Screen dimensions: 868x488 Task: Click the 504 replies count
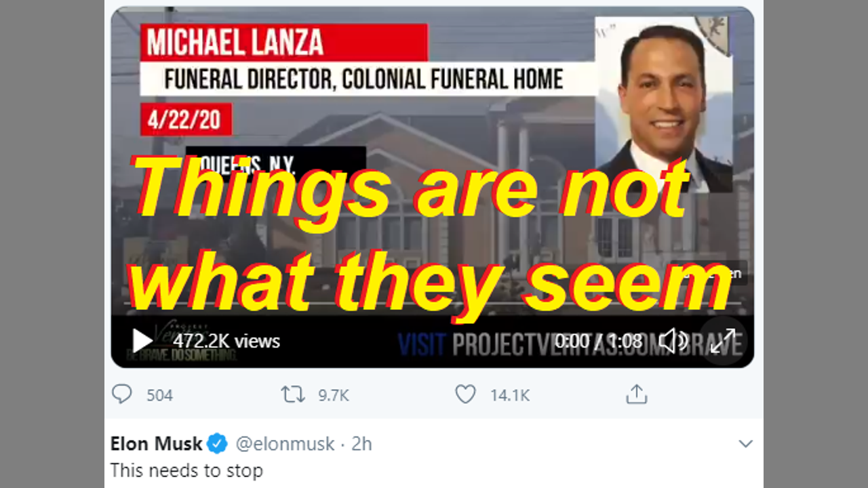point(160,395)
